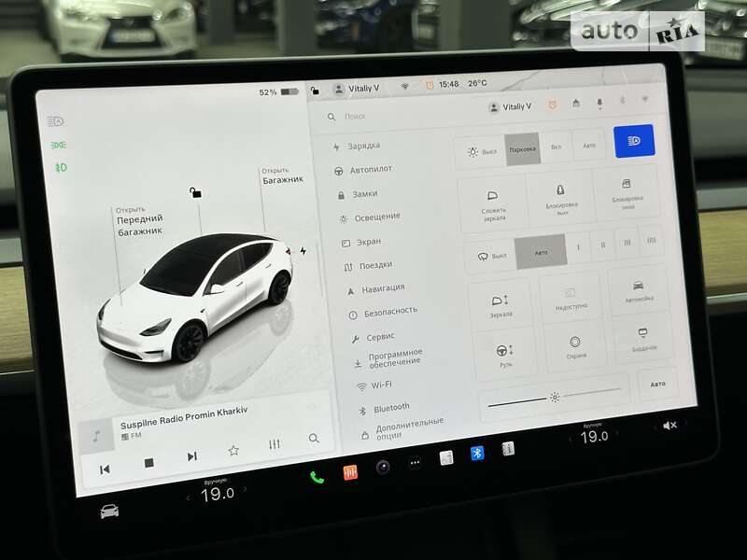Open the Bluetooth app in the dock

477,453
